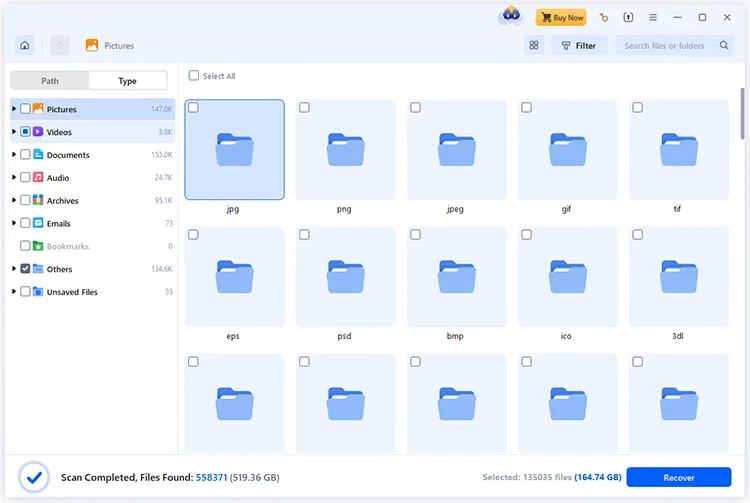Viewport: 750px width, 503px height.
Task: Click the Emails category icon
Action: 38,223
